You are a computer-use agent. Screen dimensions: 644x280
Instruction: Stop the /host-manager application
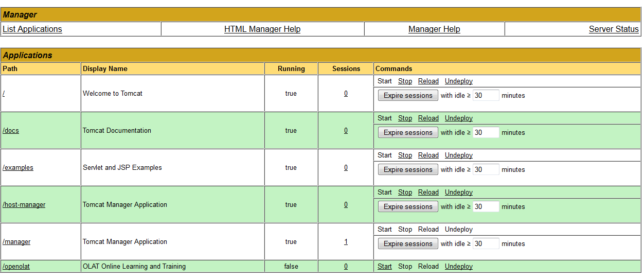click(x=405, y=192)
